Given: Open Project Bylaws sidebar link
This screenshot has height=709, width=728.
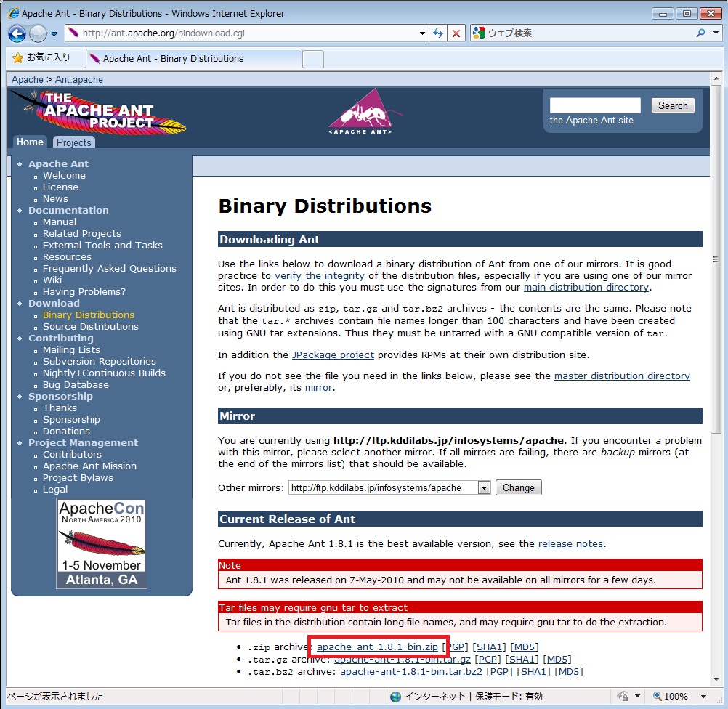Looking at the screenshot, I should 78,478.
